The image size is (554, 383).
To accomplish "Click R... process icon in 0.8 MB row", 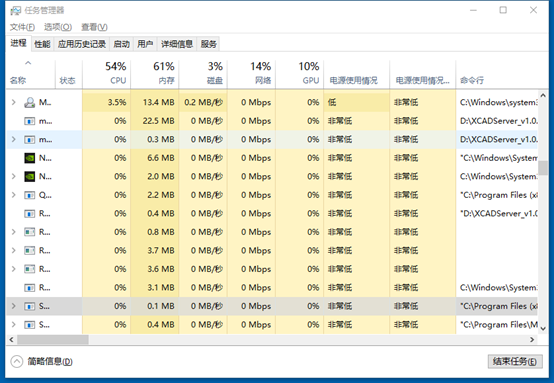I will [29, 232].
